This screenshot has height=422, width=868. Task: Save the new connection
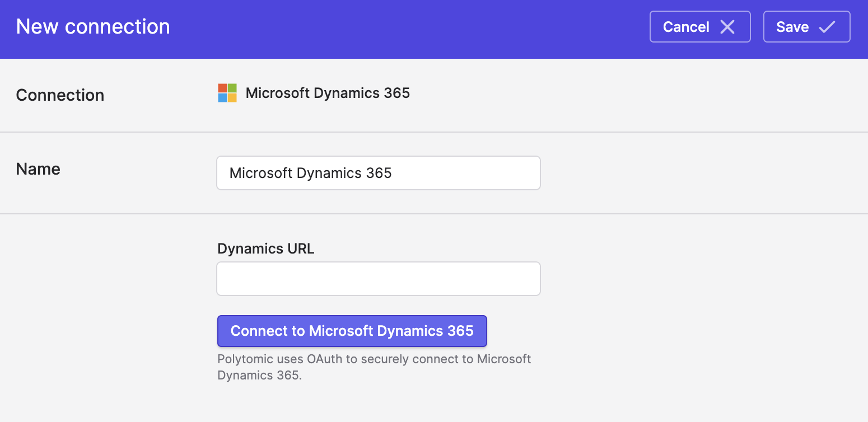tap(807, 27)
